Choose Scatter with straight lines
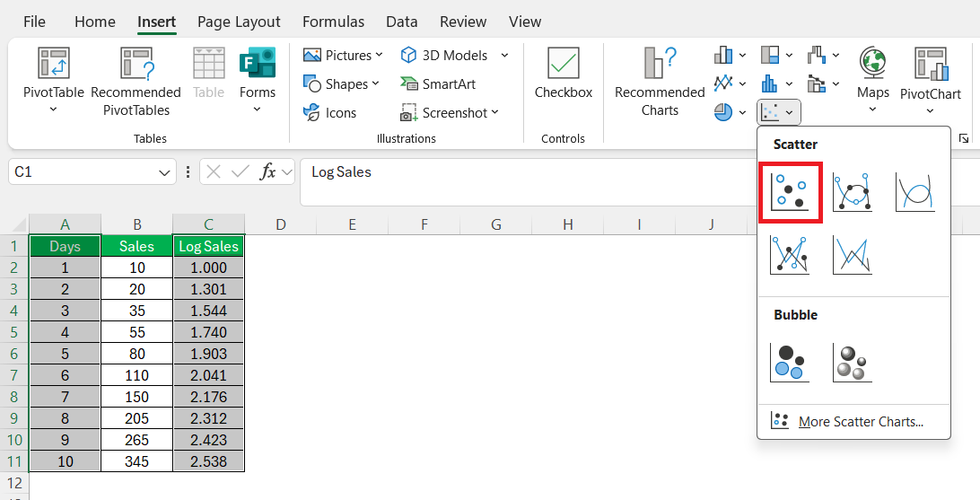Image resolution: width=980 pixels, height=500 pixels. click(853, 255)
